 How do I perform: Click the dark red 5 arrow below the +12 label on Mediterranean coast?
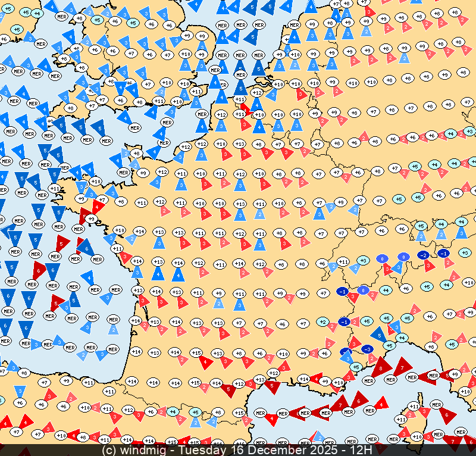click(x=271, y=386)
